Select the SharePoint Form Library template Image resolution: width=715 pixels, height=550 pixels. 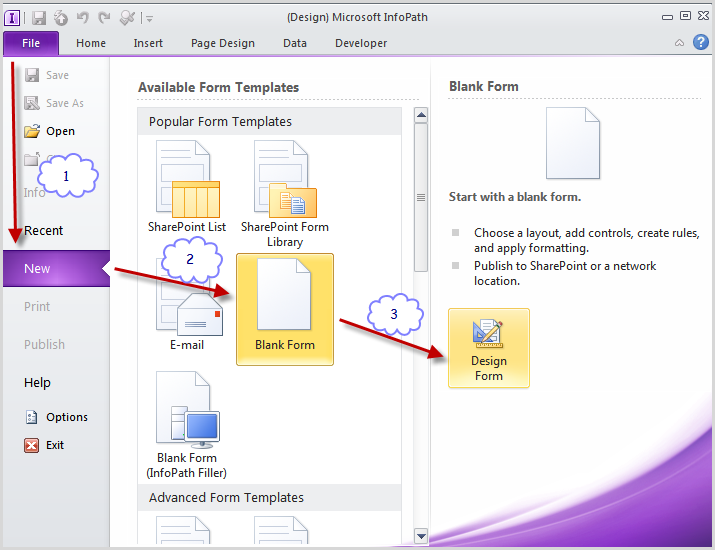tap(285, 194)
